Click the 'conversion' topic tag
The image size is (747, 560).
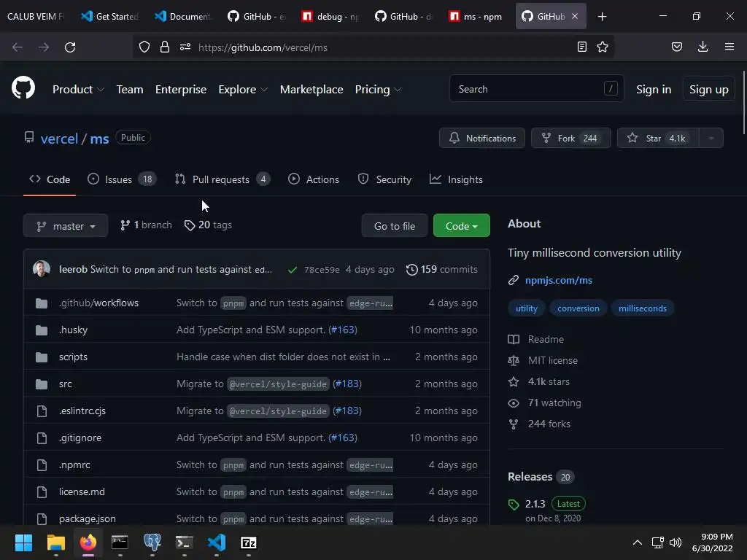tap(578, 308)
